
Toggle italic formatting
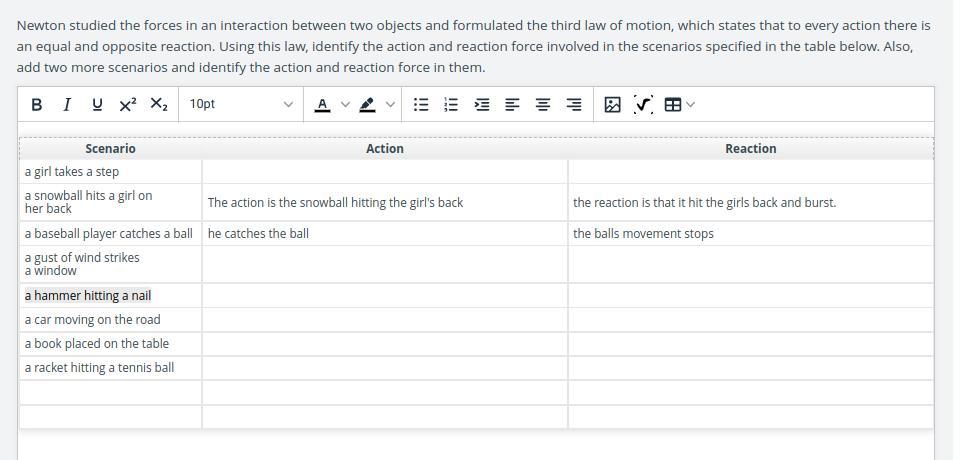pos(66,105)
